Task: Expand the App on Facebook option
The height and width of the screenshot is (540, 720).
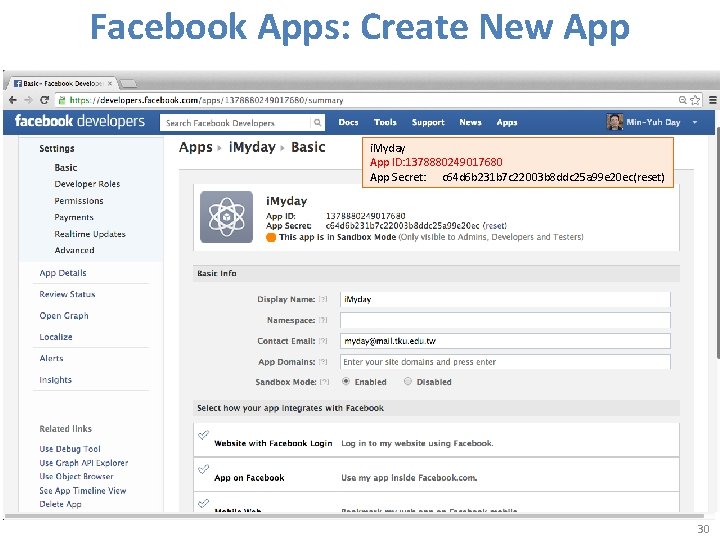Action: pyautogui.click(x=436, y=474)
